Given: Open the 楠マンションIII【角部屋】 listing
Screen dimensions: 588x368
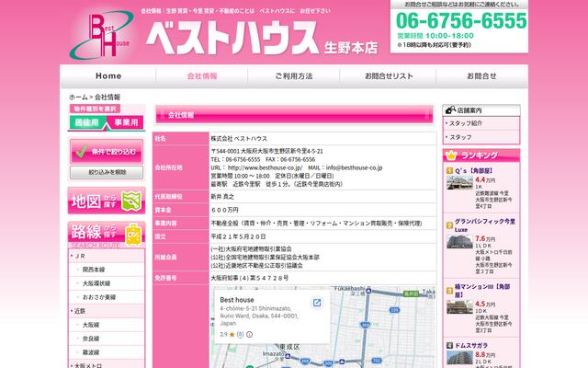Looking at the screenshot, I should tap(482, 291).
